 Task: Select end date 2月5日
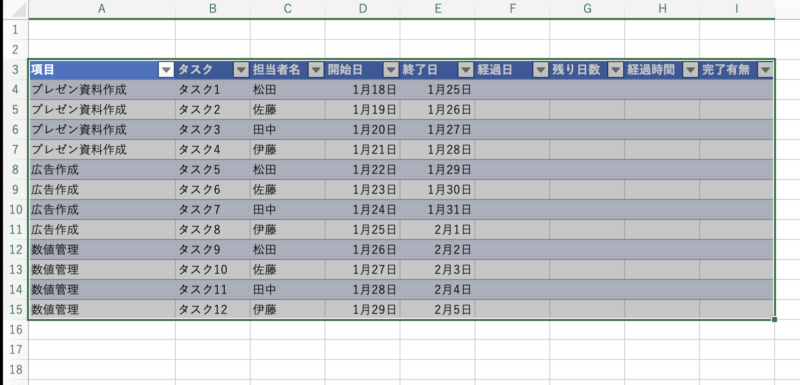click(x=437, y=310)
